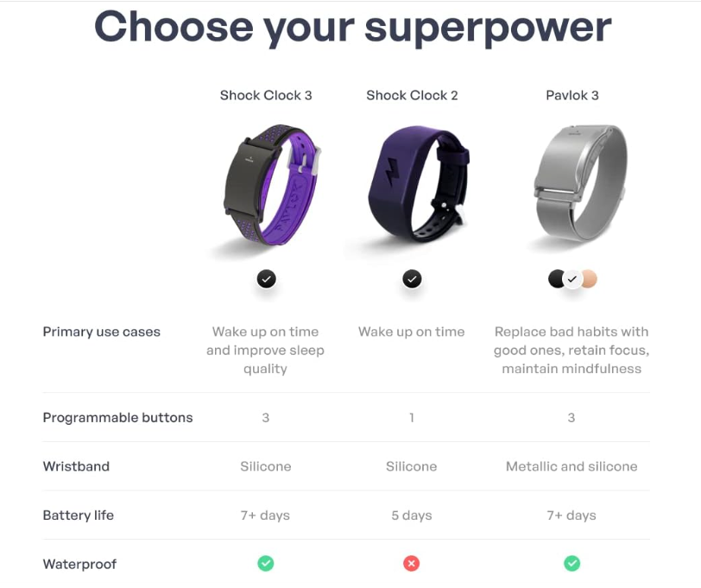Open the Shock Clock 3 column header
Screen dimensions: 701x588
point(266,95)
